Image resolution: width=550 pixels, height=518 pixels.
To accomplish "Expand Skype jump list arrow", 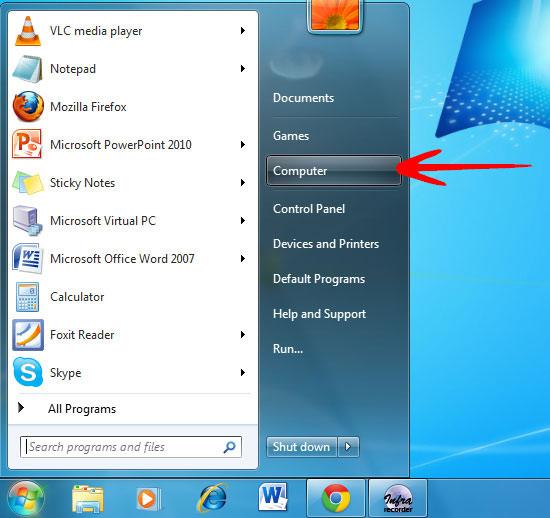I will tap(243, 372).
